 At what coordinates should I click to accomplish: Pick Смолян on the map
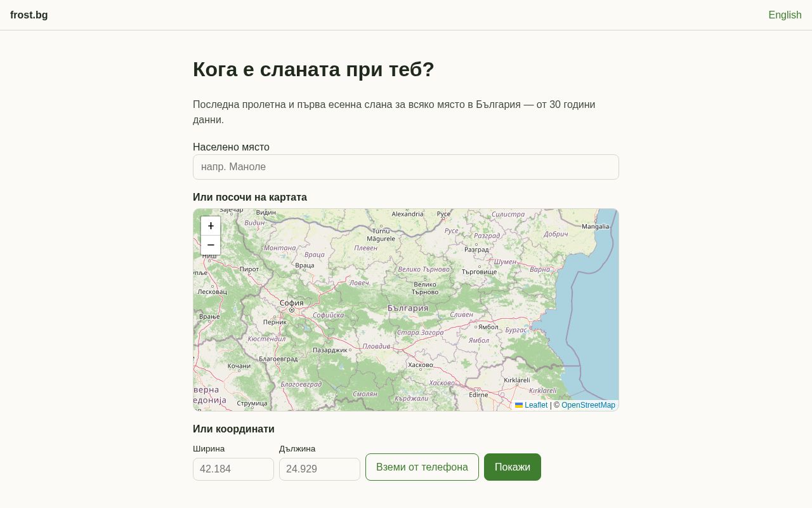365,394
